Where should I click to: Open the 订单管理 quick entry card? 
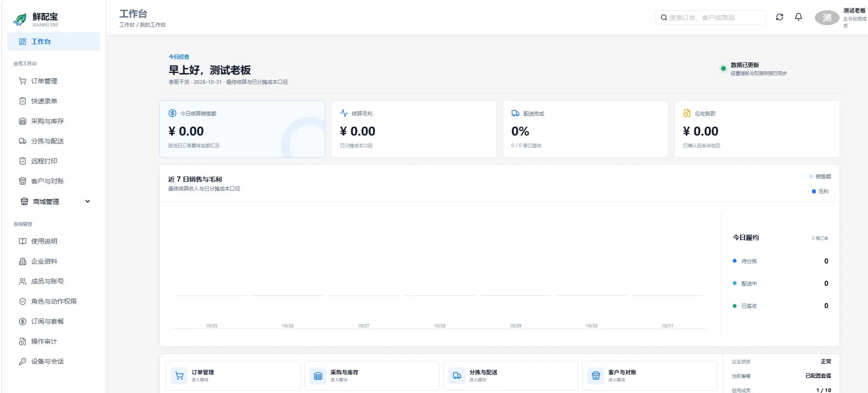(x=233, y=375)
